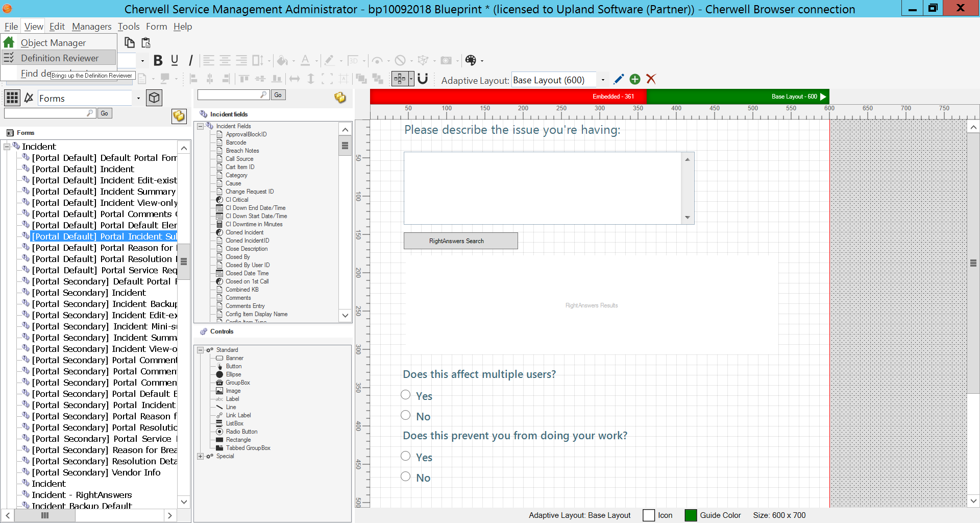
Task: Open the color palette theme icon
Action: tap(471, 61)
